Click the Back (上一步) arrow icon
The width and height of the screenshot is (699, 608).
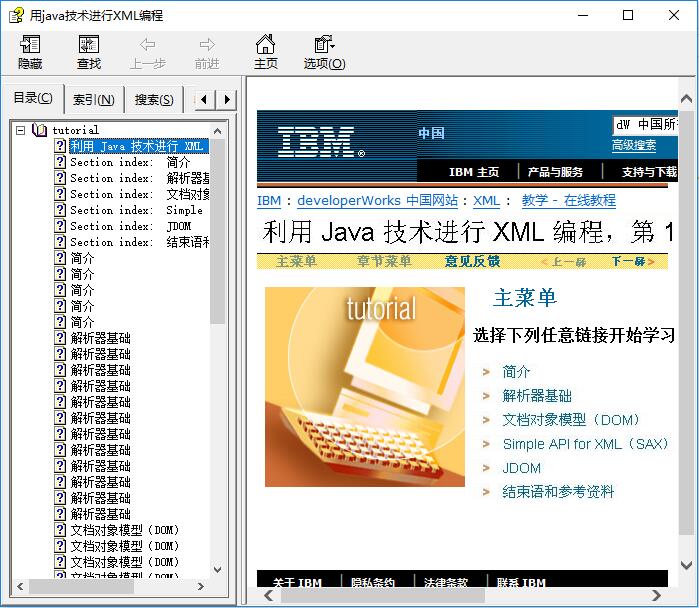[x=148, y=45]
